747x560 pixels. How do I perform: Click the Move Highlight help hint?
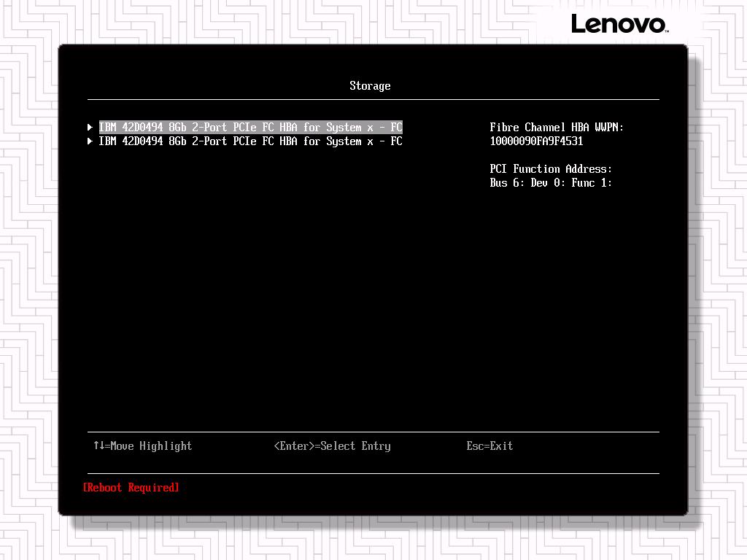tap(142, 446)
